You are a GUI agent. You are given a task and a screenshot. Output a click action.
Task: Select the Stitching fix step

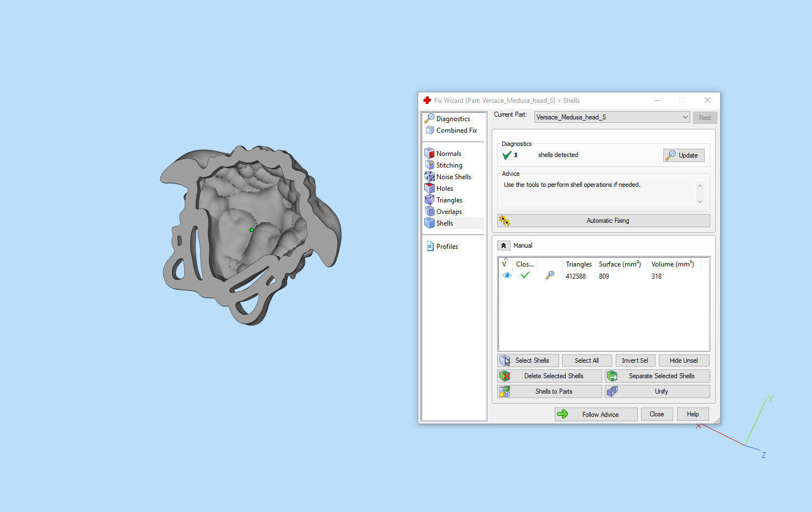click(x=449, y=165)
